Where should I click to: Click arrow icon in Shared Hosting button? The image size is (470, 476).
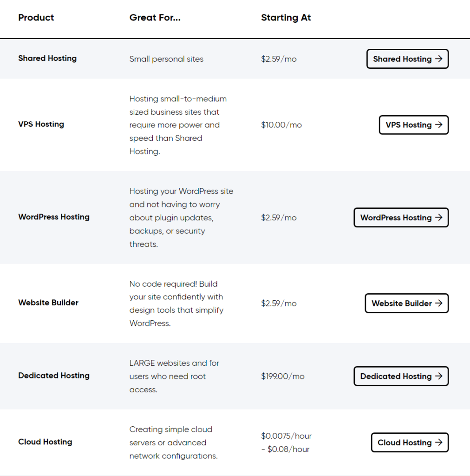point(438,59)
